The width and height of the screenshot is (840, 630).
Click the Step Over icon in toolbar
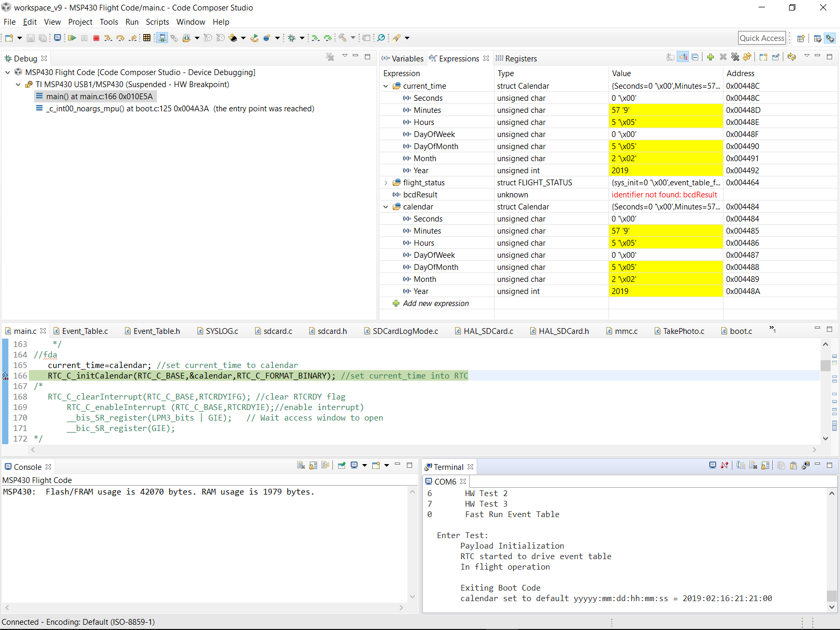tap(120, 38)
